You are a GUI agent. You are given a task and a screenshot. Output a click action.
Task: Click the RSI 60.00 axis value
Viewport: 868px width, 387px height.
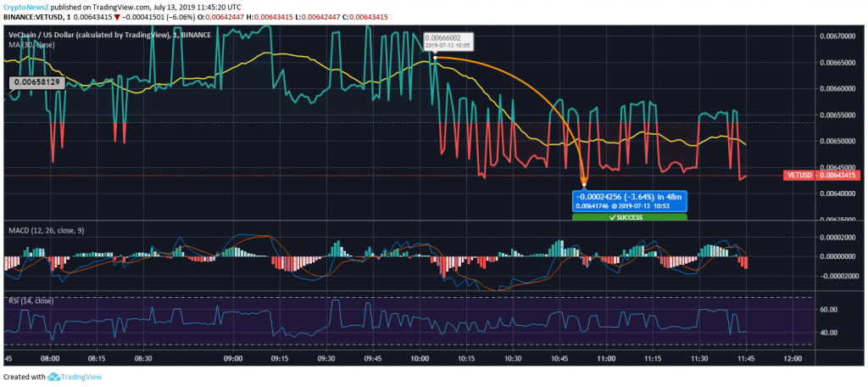(829, 310)
